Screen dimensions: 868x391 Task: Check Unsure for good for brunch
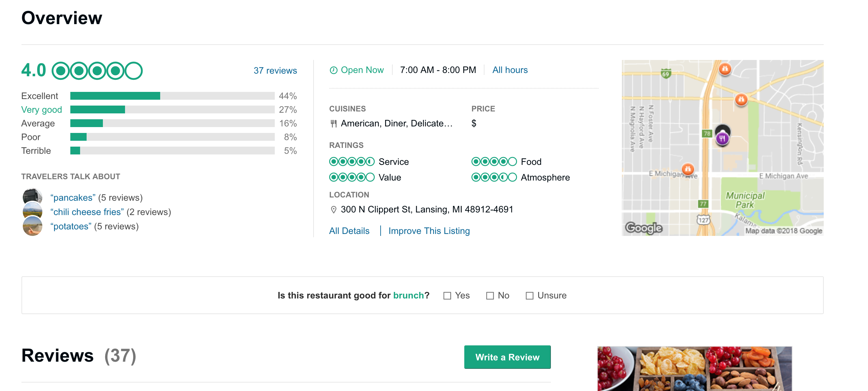click(x=529, y=296)
